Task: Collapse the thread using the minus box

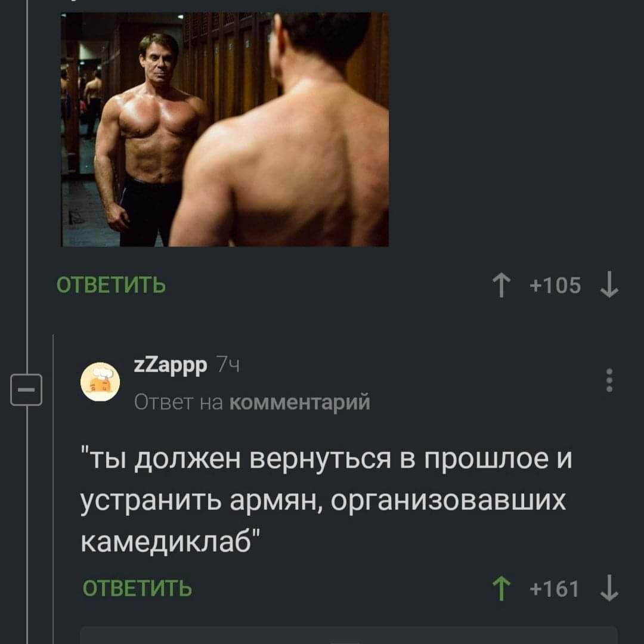Action: tap(26, 389)
